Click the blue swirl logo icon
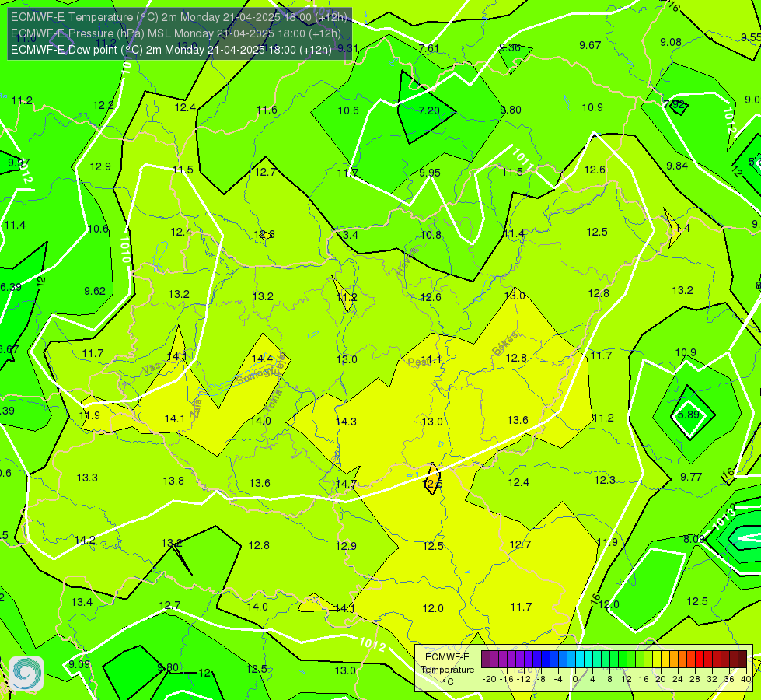Image resolution: width=761 pixels, height=700 pixels. pos(26,674)
